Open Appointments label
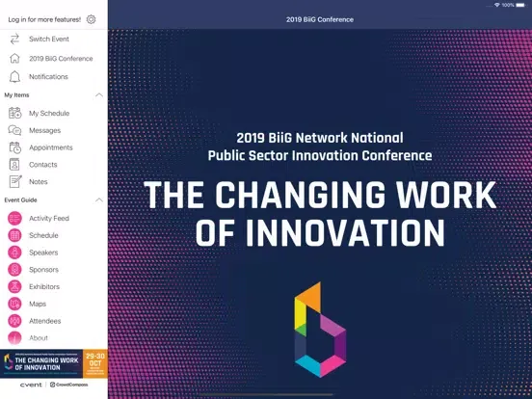This screenshot has height=399, width=532. [51, 147]
